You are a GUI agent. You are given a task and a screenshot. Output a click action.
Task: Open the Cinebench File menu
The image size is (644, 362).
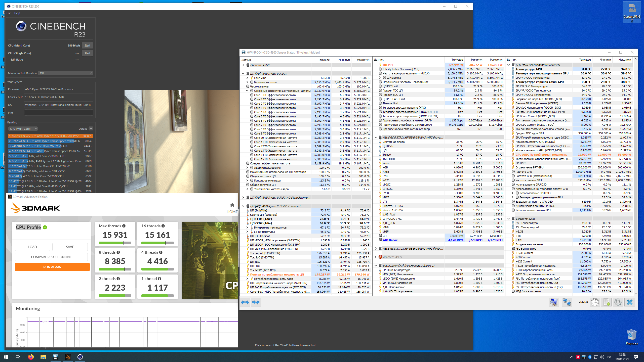[x=9, y=13]
